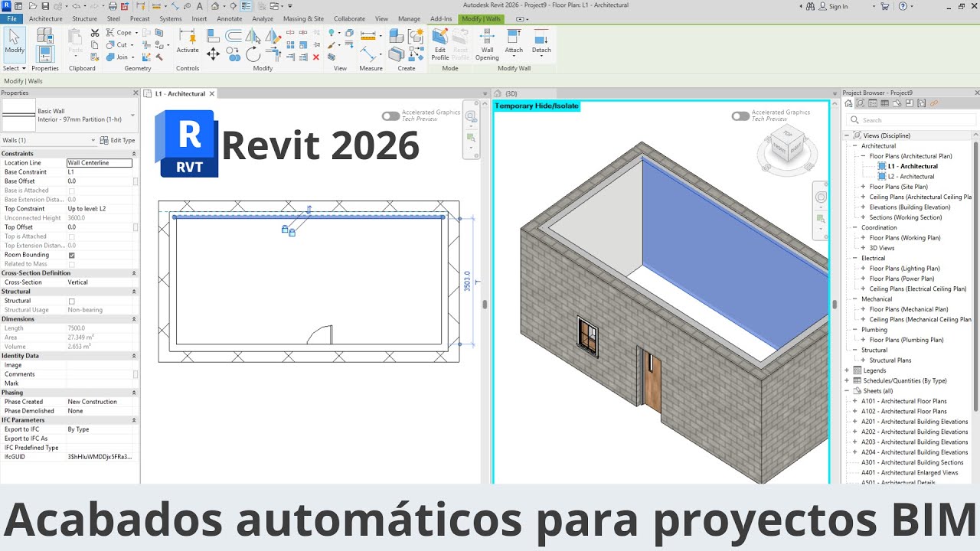Screen dimensions: 980x551
Task: Open the File menu
Action: pos(12,18)
